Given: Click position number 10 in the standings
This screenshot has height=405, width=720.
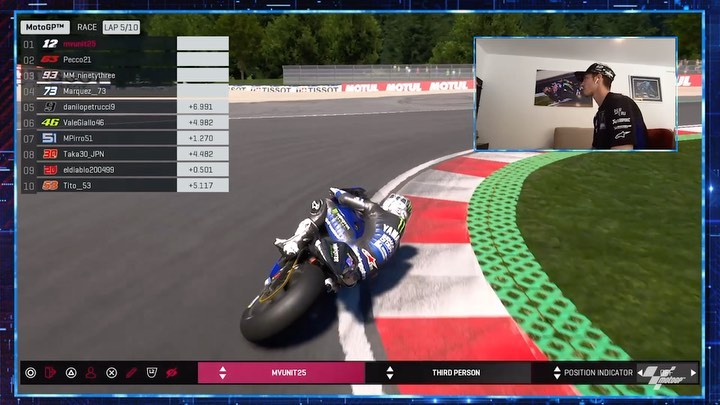Looking at the screenshot, I should click(28, 186).
